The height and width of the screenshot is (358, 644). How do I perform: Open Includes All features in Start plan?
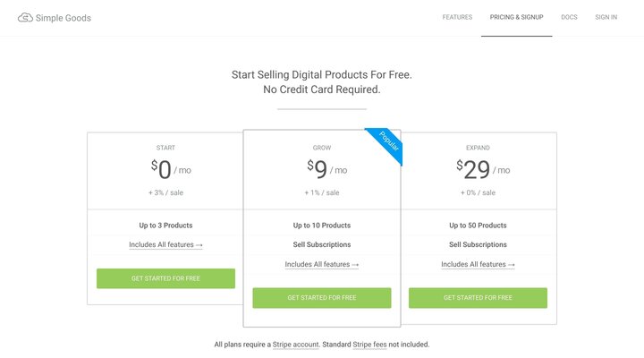pos(165,244)
